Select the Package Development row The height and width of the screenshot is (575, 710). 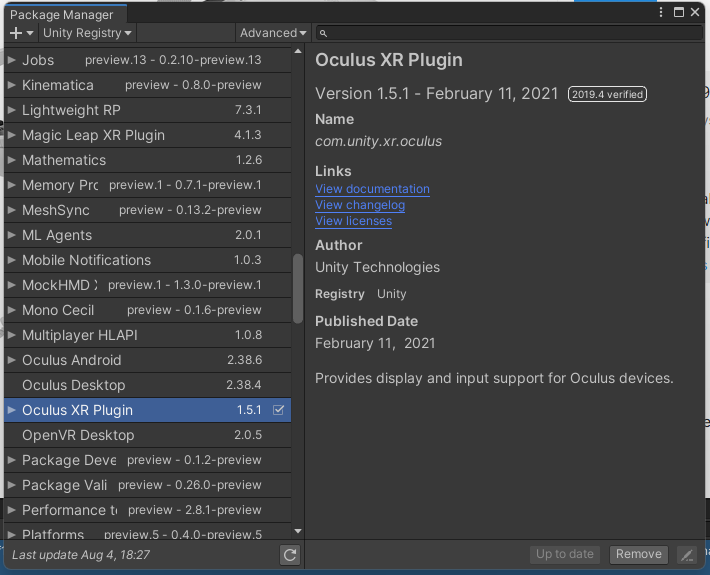pyautogui.click(x=147, y=460)
